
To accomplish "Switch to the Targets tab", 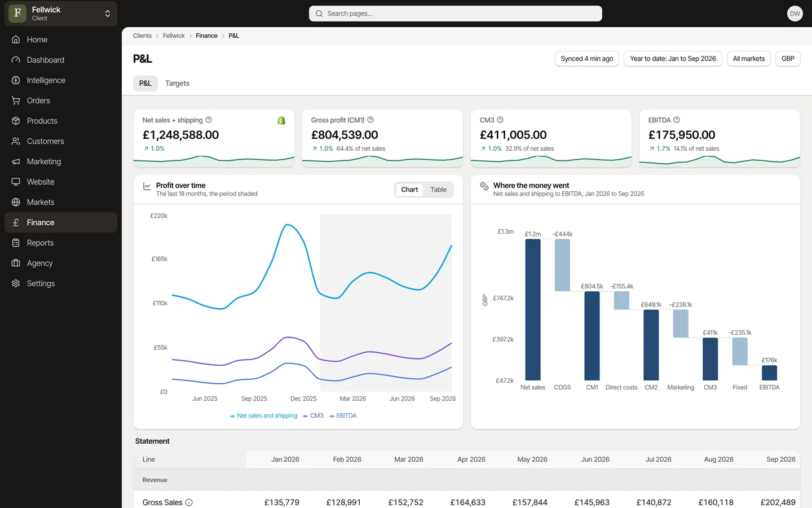I will [x=177, y=83].
